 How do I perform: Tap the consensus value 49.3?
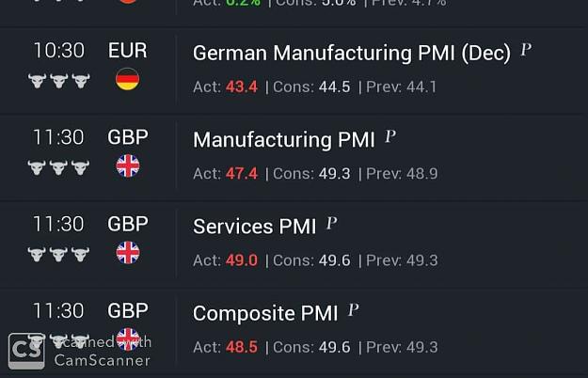point(335,174)
